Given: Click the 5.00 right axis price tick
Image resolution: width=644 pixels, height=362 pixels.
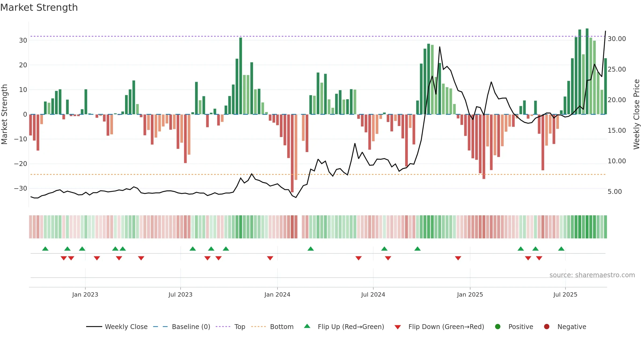Looking at the screenshot, I should (x=615, y=192).
